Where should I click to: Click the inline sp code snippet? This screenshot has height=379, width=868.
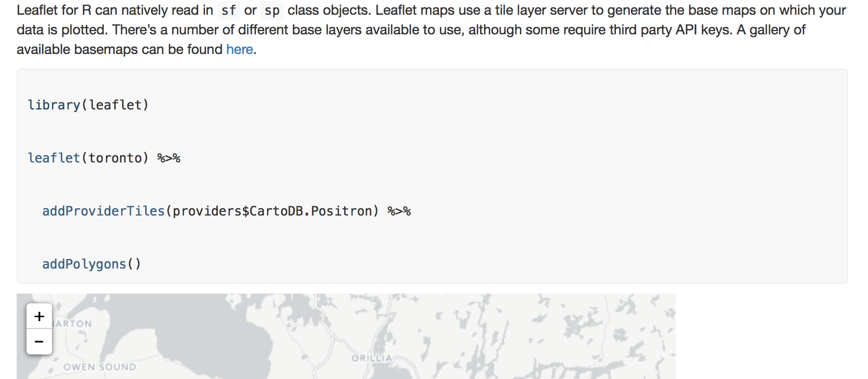[x=272, y=10]
